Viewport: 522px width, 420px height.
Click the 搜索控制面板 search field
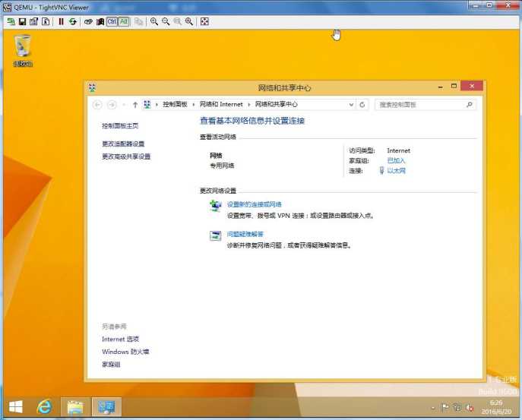click(x=426, y=105)
